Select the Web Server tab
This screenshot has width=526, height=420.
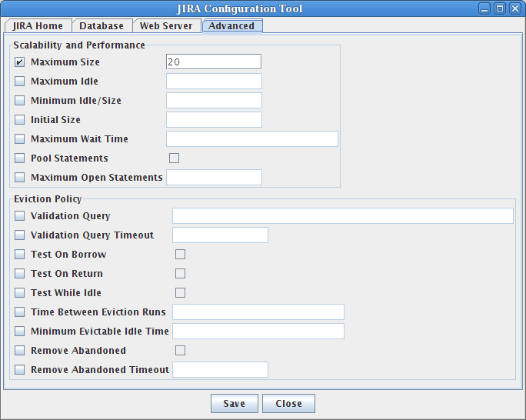tap(166, 26)
